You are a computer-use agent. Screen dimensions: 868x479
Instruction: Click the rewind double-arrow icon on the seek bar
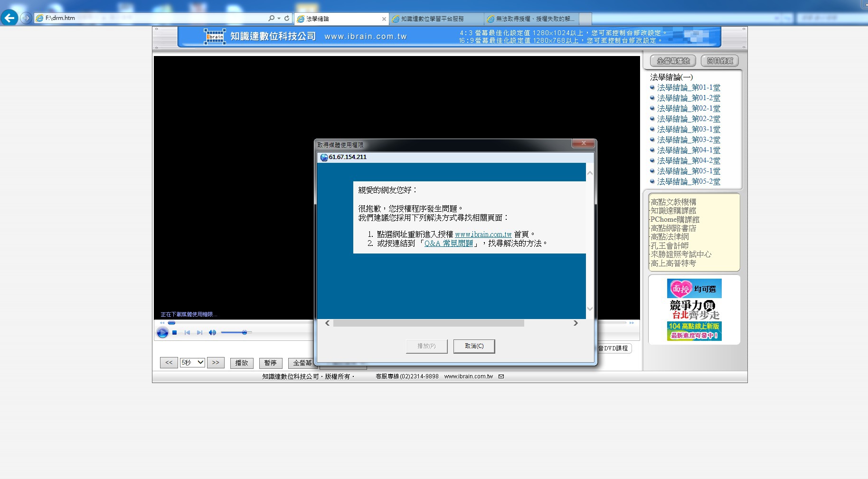pyautogui.click(x=162, y=323)
